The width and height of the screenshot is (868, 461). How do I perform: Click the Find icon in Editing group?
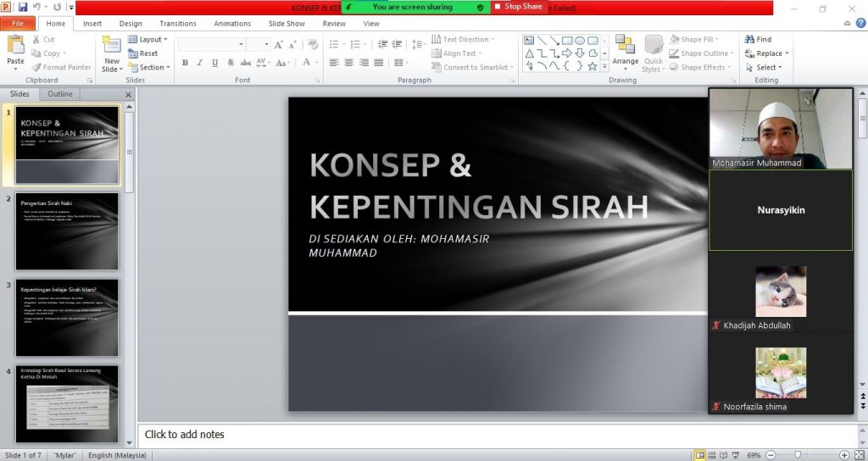coord(758,39)
